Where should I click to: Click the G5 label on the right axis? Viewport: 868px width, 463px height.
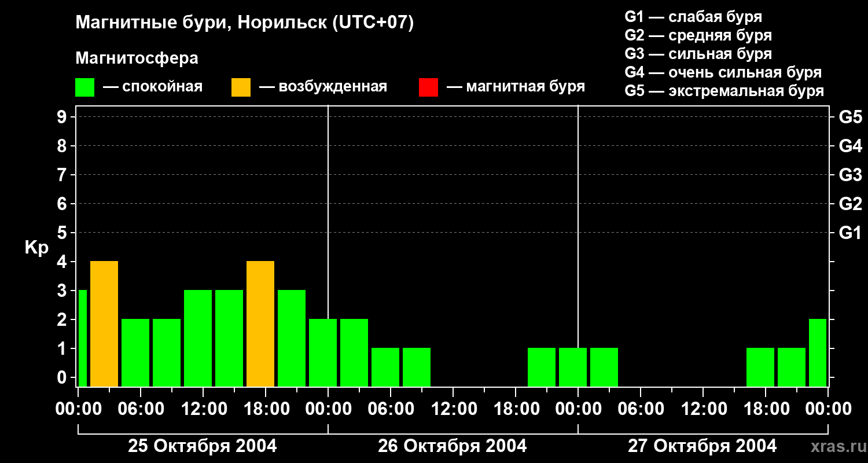pos(850,117)
